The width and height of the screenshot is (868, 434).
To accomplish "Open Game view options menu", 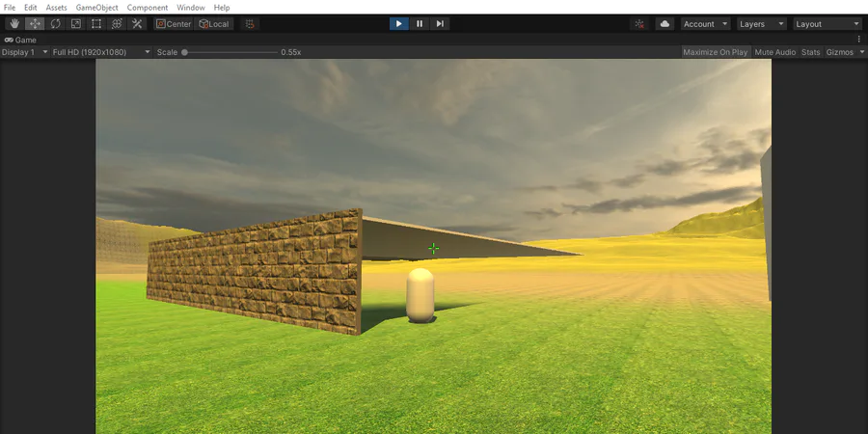I will click(x=859, y=40).
